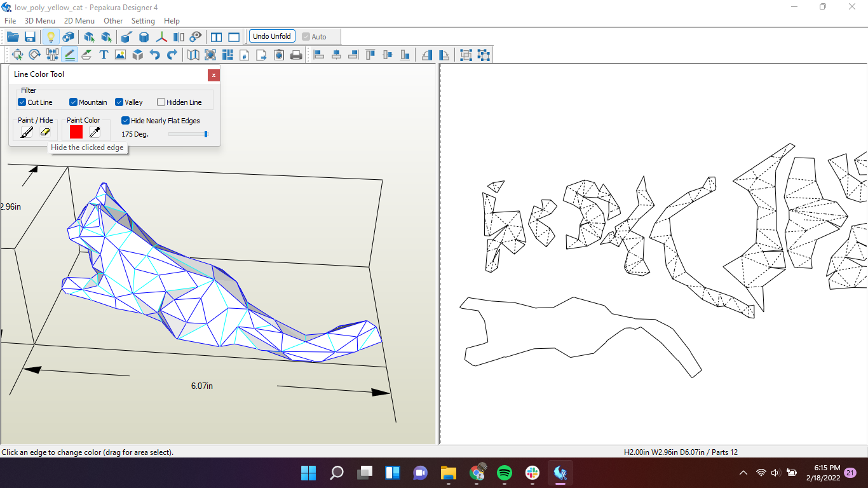The height and width of the screenshot is (488, 868).
Task: Enable the Hidden Line filter
Action: tap(161, 102)
